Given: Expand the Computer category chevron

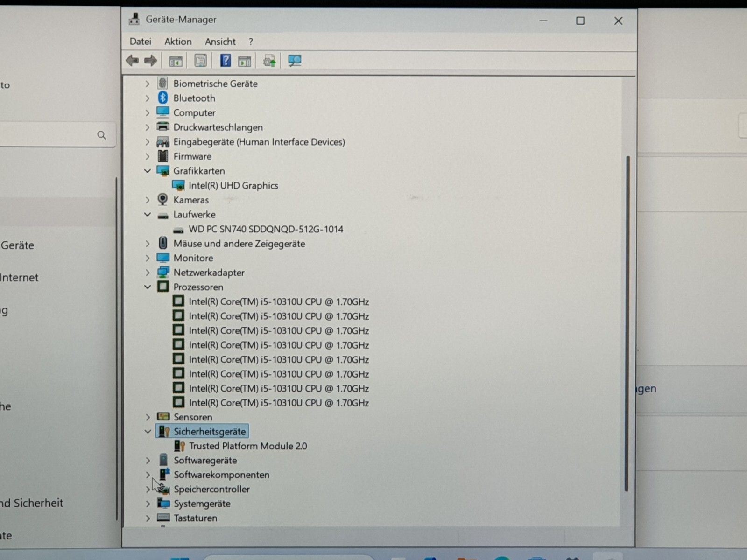Looking at the screenshot, I should coord(148,112).
